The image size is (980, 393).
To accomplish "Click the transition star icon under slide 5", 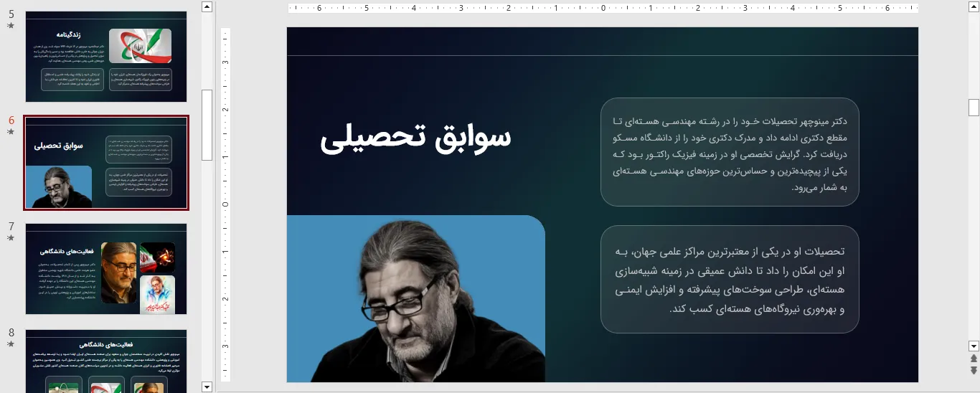I will click(x=11, y=25).
